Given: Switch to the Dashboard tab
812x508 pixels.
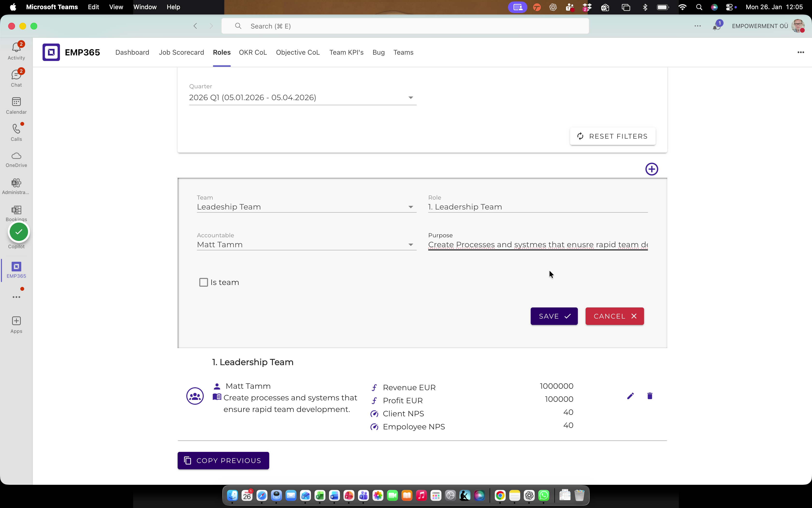Looking at the screenshot, I should point(132,52).
